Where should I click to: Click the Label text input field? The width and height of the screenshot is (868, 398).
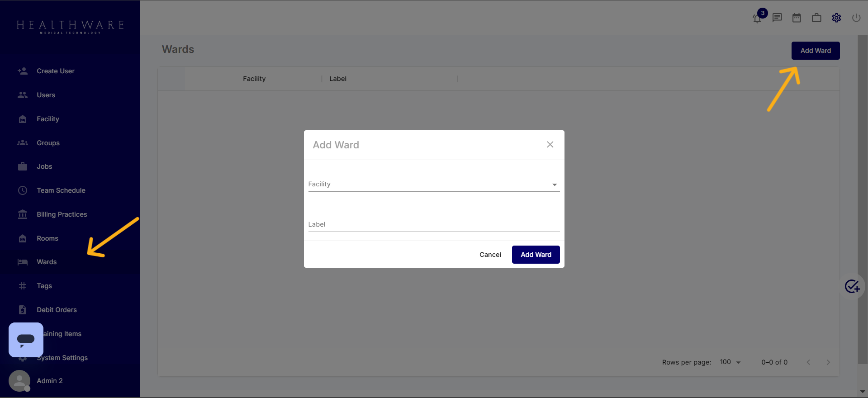(433, 225)
